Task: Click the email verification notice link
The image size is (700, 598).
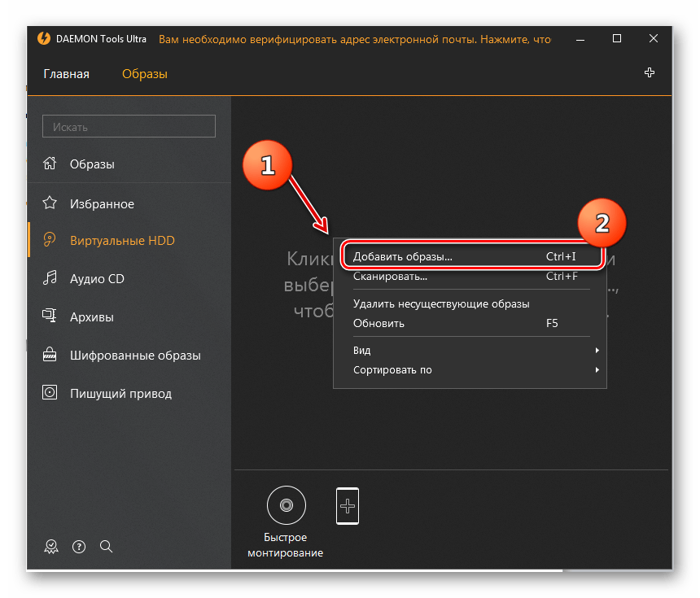Action: click(354, 39)
